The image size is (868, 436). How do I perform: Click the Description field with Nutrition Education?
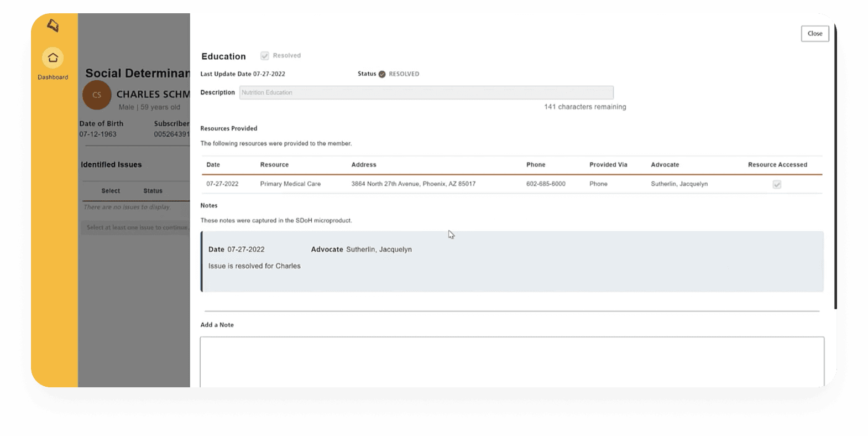pyautogui.click(x=426, y=92)
